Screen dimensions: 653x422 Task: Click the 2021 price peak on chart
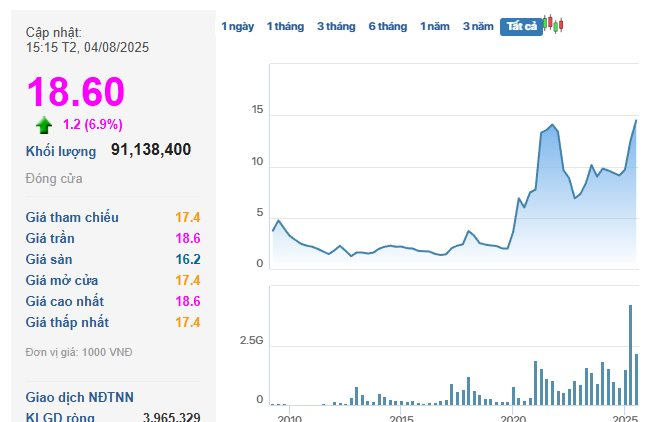551,125
